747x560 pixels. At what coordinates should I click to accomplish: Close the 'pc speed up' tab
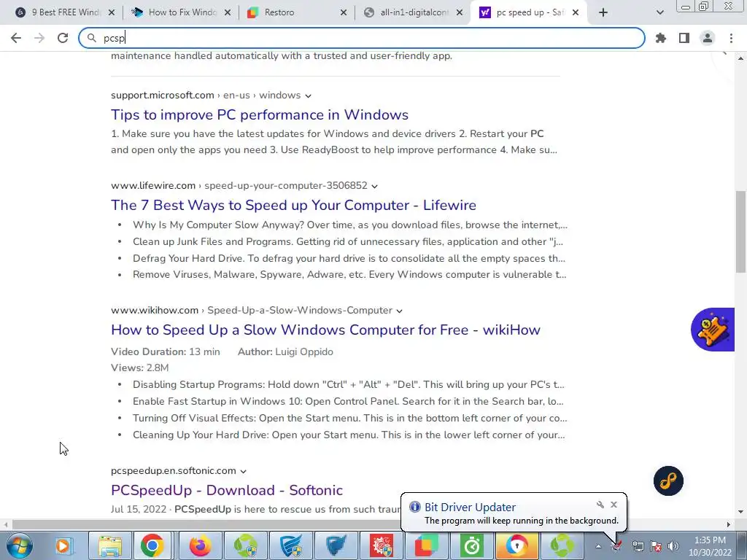tap(576, 12)
